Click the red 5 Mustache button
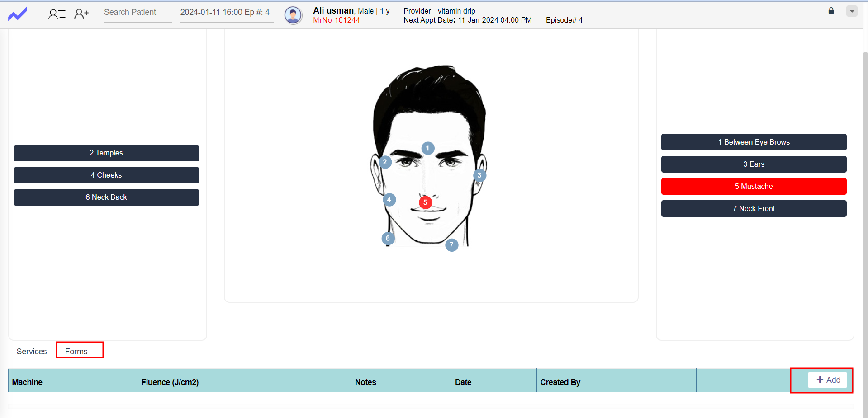The height and width of the screenshot is (418, 868). point(754,187)
